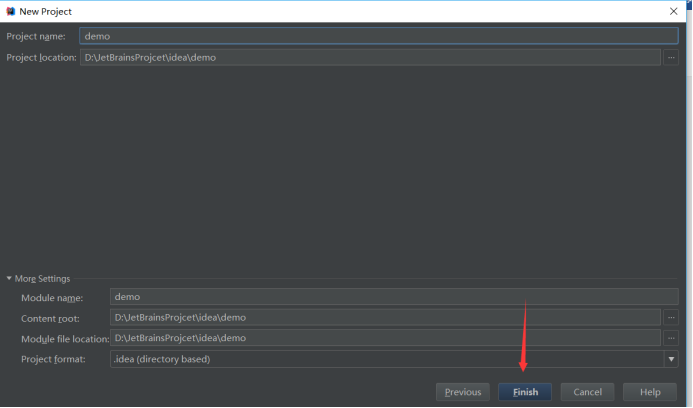This screenshot has width=693, height=408.
Task: Edit the Content root path field
Action: coord(385,317)
